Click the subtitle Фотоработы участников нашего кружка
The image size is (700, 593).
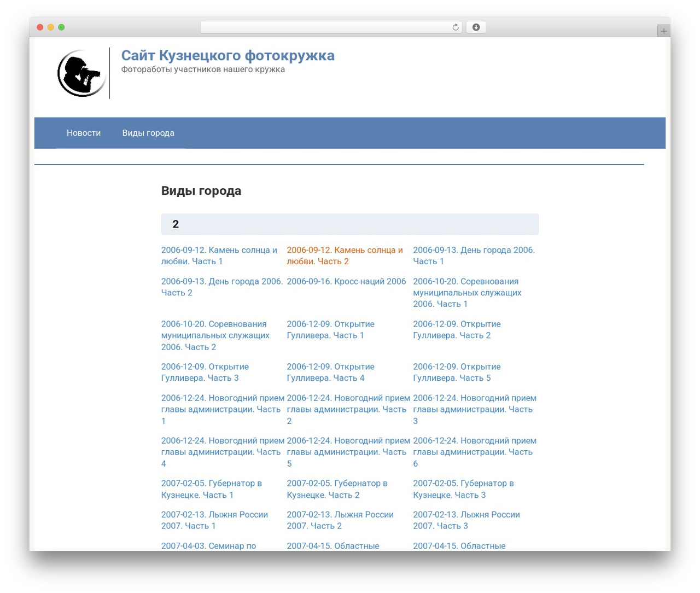[x=203, y=69]
